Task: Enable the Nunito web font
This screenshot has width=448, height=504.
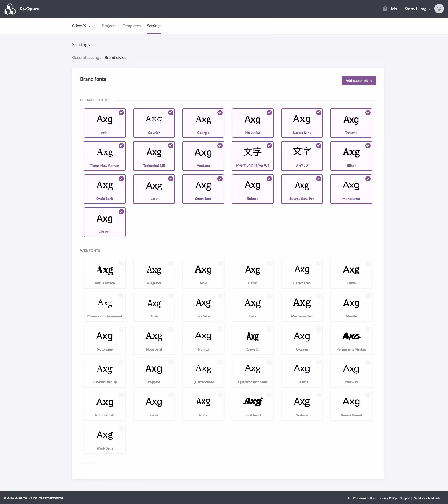Action: click(203, 340)
